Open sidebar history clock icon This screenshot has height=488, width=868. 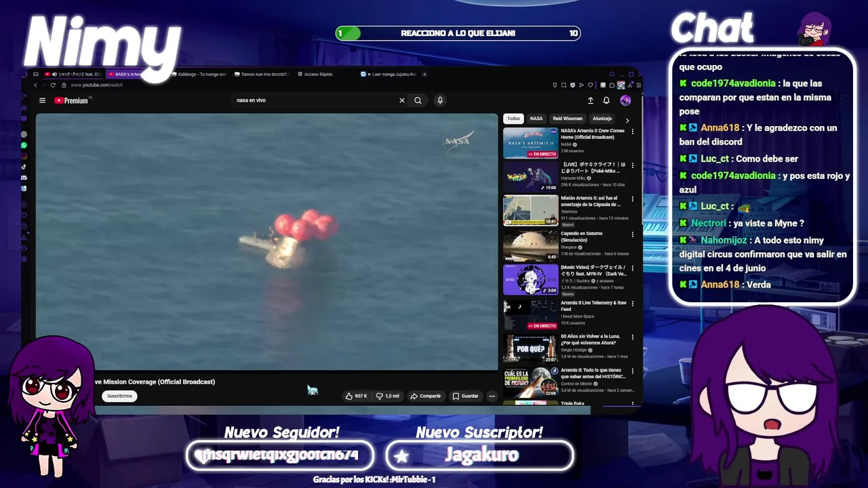point(24,226)
